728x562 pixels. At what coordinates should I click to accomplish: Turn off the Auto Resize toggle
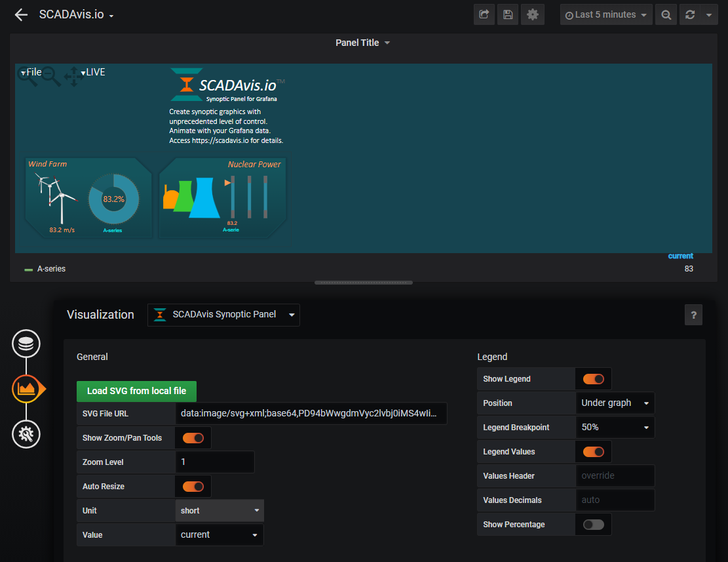pyautogui.click(x=193, y=487)
